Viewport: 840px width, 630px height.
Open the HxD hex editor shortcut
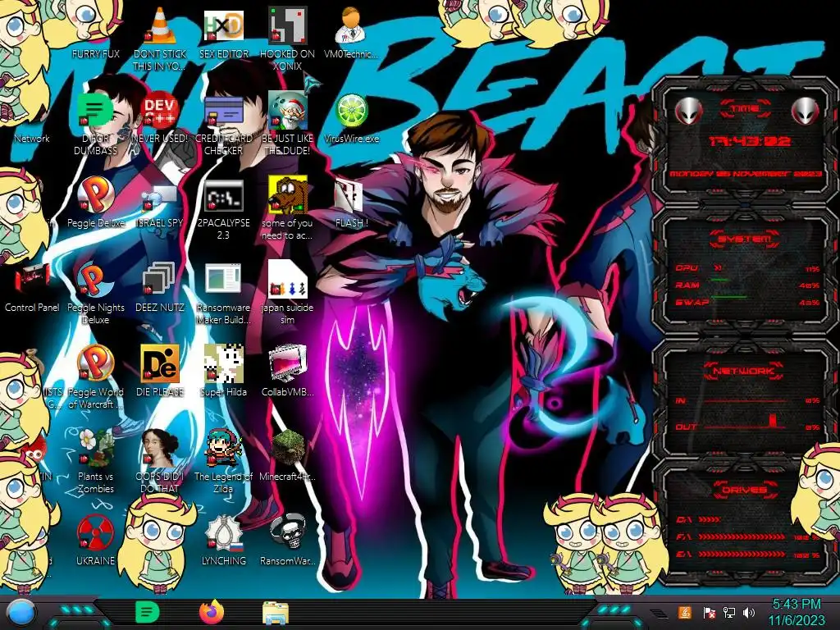pyautogui.click(x=223, y=25)
